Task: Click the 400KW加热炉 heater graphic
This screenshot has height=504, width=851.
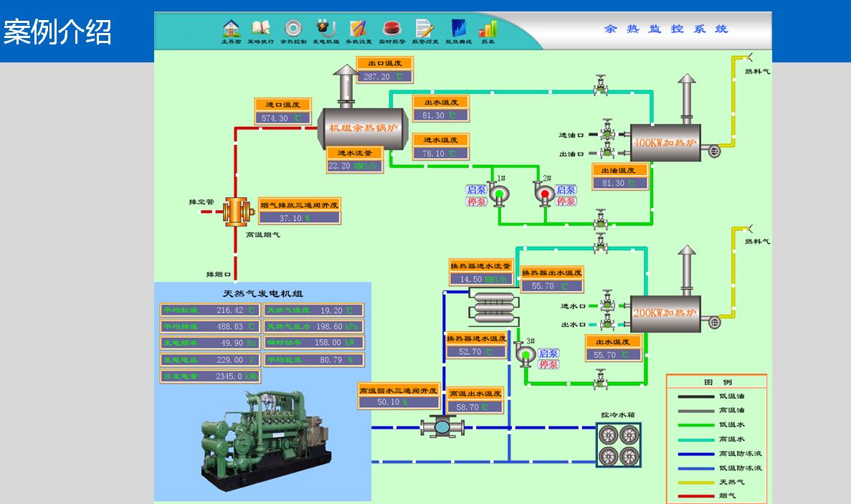Action: point(665,142)
